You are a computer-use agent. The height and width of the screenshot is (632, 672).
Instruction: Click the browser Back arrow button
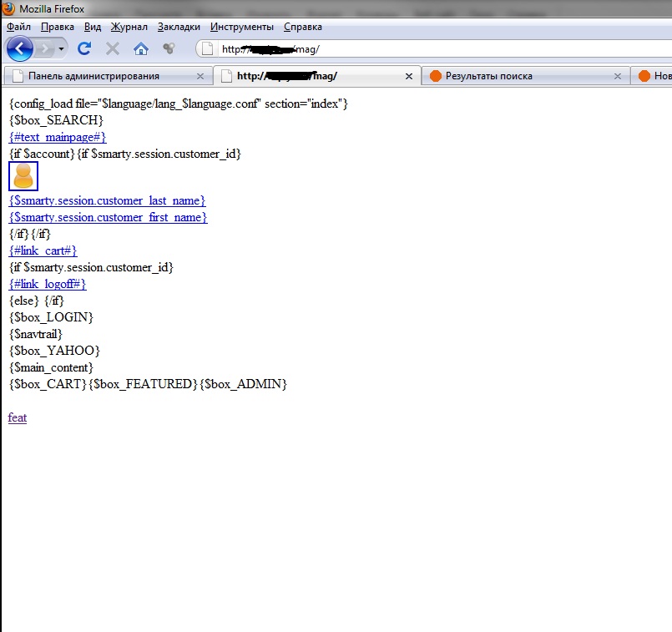tap(19, 48)
